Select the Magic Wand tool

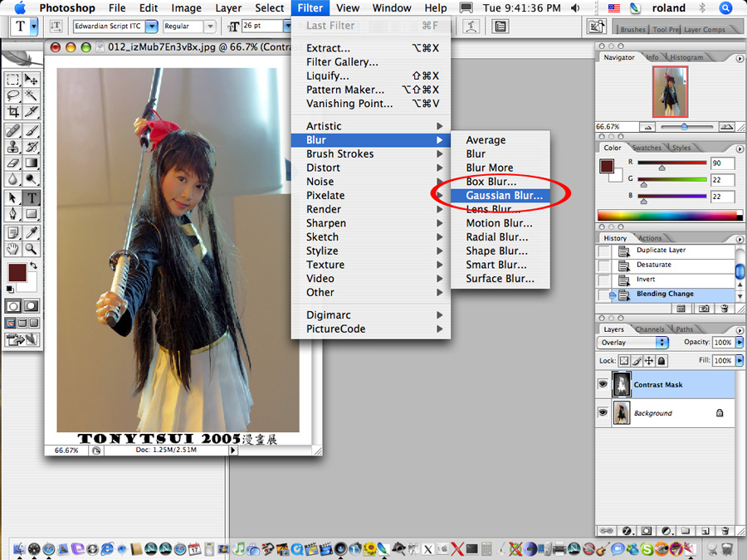[32, 95]
